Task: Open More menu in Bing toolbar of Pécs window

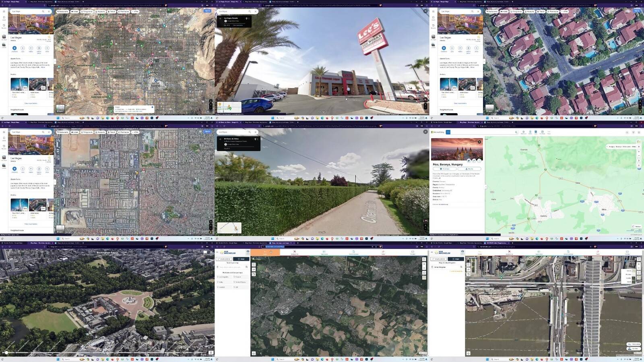Action: pyautogui.click(x=549, y=132)
